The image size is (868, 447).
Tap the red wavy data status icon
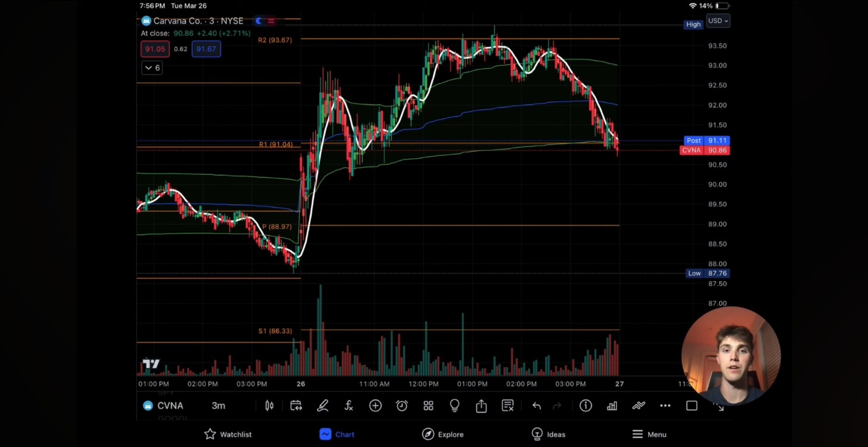[x=271, y=21]
